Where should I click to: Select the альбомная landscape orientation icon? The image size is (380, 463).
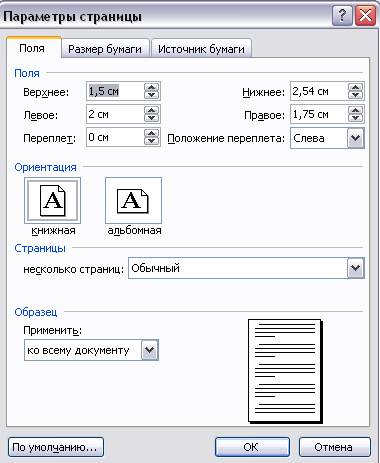(133, 201)
